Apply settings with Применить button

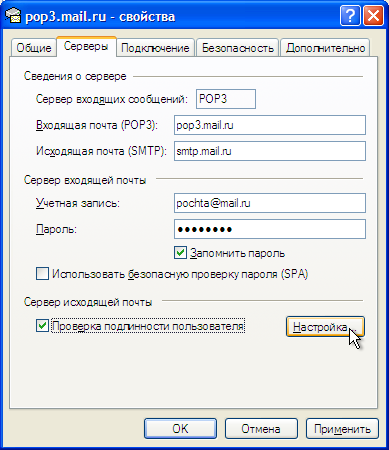pos(342,429)
